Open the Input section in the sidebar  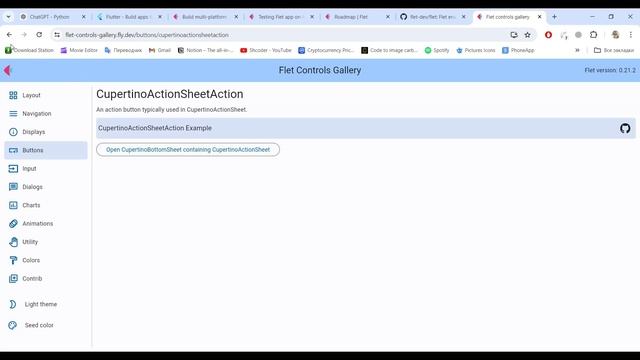46,169
